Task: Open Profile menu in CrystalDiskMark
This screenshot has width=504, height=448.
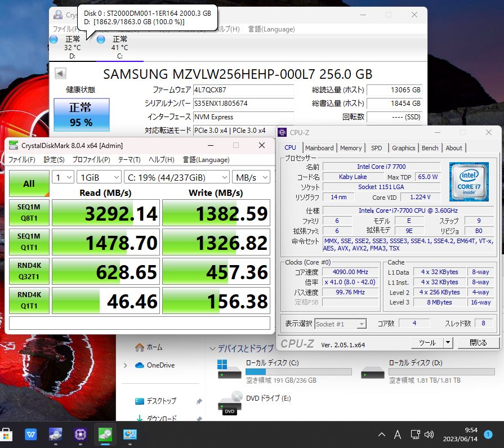Action: point(91,160)
